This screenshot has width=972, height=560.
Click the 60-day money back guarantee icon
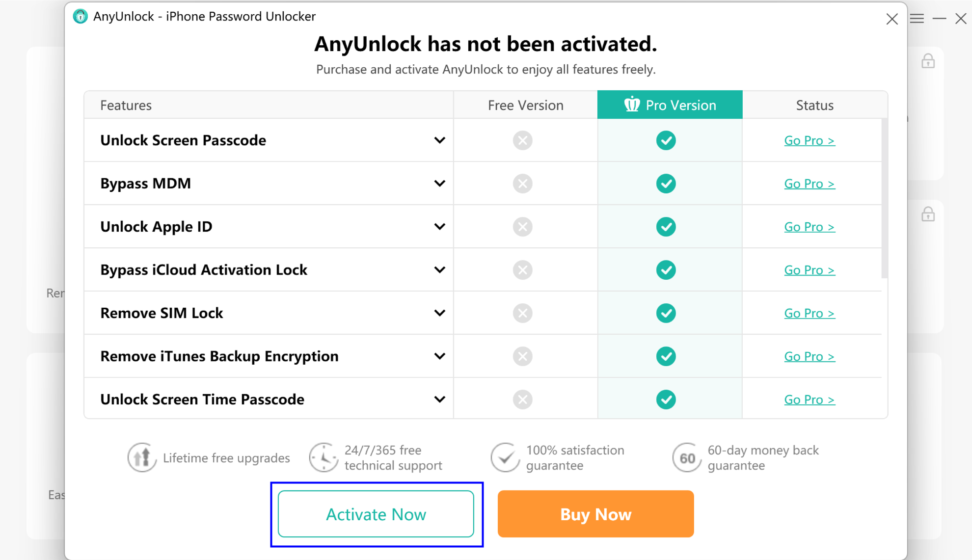point(684,458)
